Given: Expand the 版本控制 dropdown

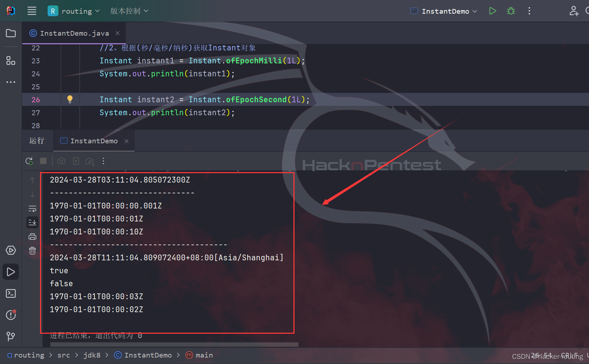Looking at the screenshot, I should [129, 11].
